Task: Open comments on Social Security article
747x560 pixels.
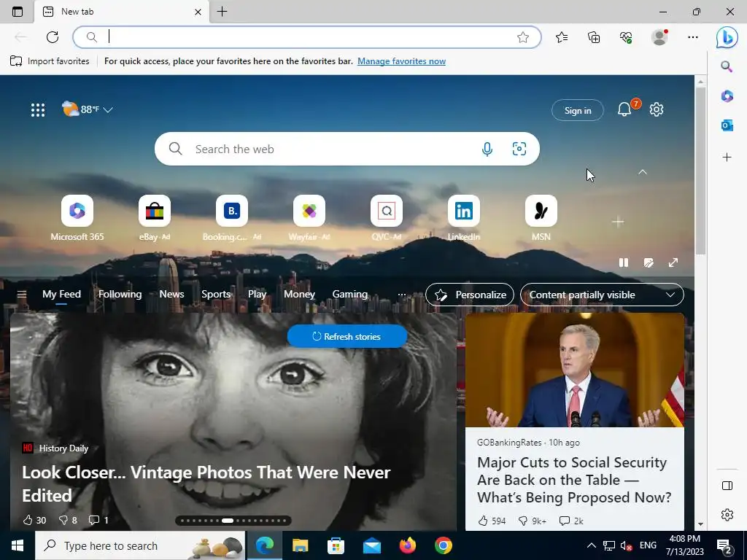Action: coord(571,521)
